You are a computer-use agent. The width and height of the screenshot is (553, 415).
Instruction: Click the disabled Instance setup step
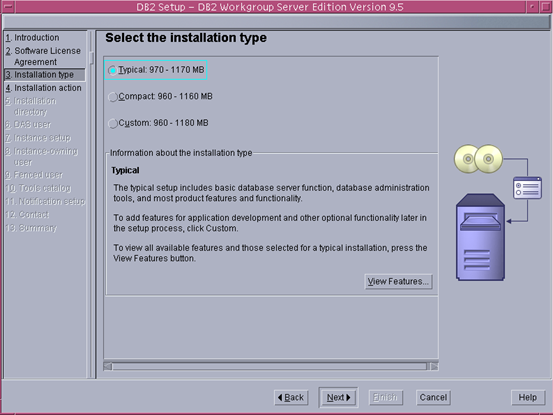tap(38, 138)
